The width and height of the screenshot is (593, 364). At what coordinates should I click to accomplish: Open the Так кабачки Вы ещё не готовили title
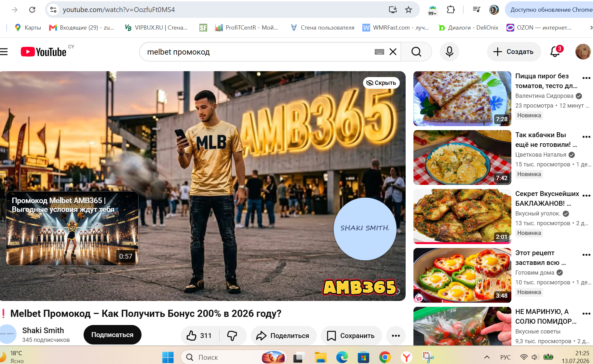546,140
